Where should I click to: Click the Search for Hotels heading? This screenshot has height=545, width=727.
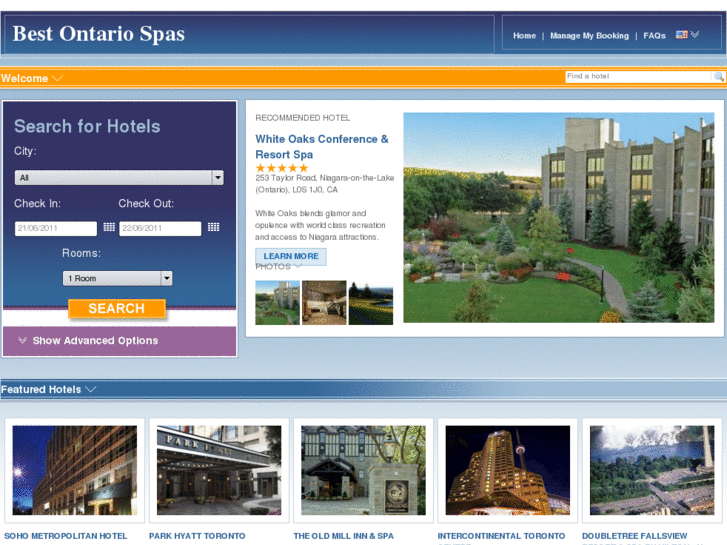pos(87,126)
